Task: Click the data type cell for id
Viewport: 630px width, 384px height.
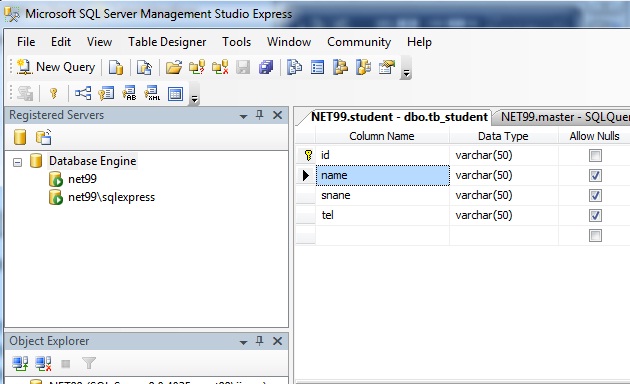Action: pos(504,155)
